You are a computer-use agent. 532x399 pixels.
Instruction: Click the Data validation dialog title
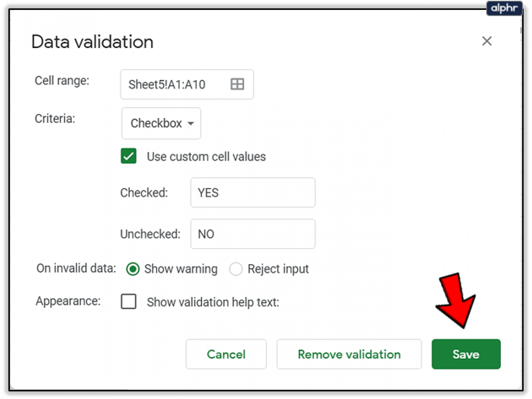(x=92, y=42)
